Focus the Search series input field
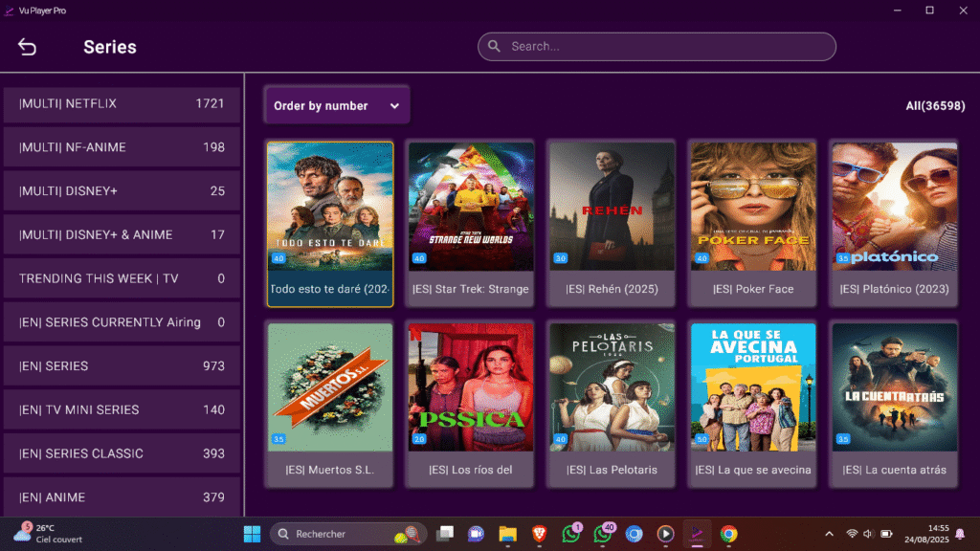The width and height of the screenshot is (980, 551). [x=657, y=47]
